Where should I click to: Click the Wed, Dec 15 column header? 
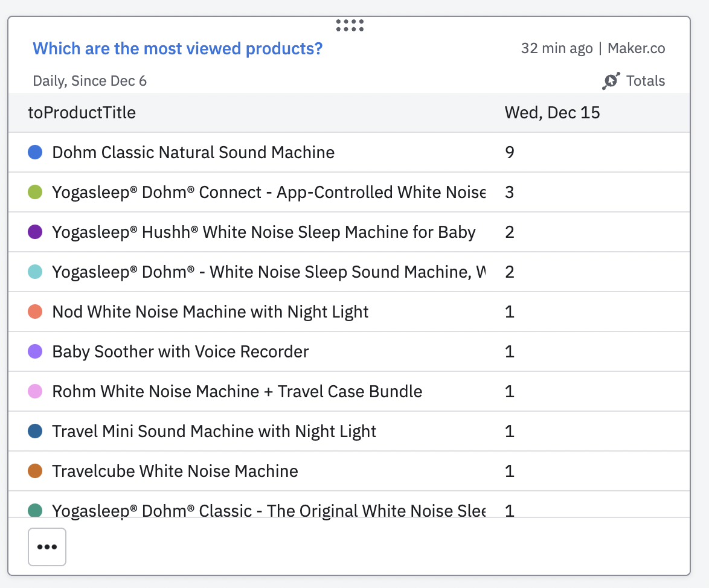tap(552, 112)
